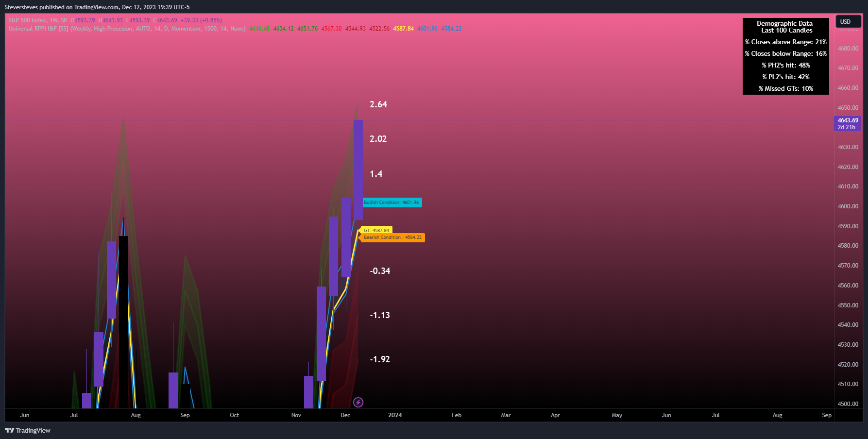The height and width of the screenshot is (439, 868).
Task: Select the Bearish Condition: 4584.22 label
Action: pos(392,237)
